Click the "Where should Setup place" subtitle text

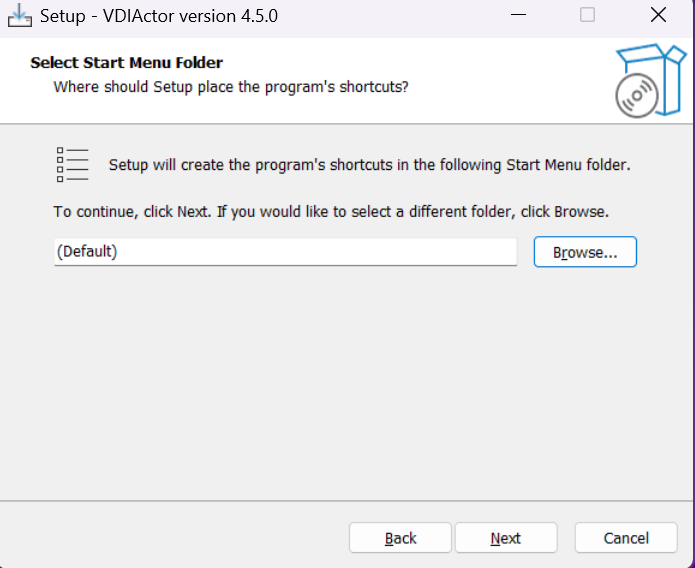230,87
